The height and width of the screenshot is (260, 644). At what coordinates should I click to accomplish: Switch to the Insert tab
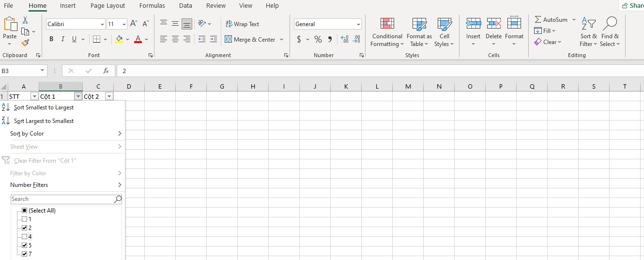68,6
